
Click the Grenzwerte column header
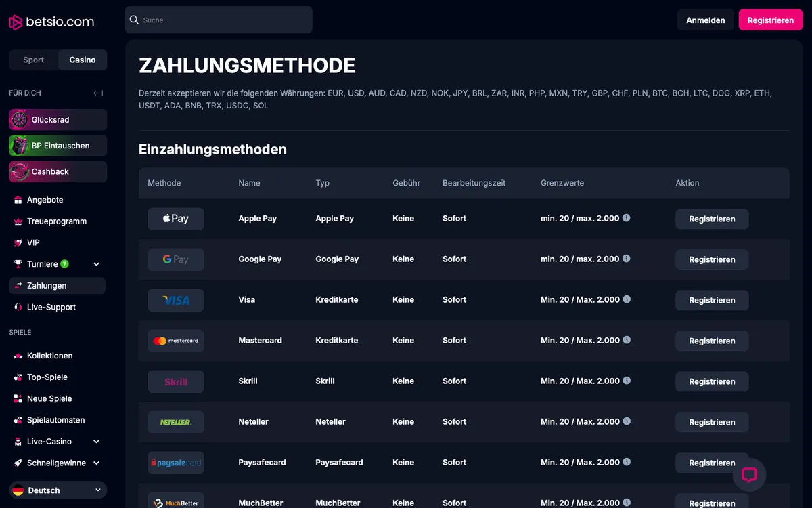[x=562, y=183]
